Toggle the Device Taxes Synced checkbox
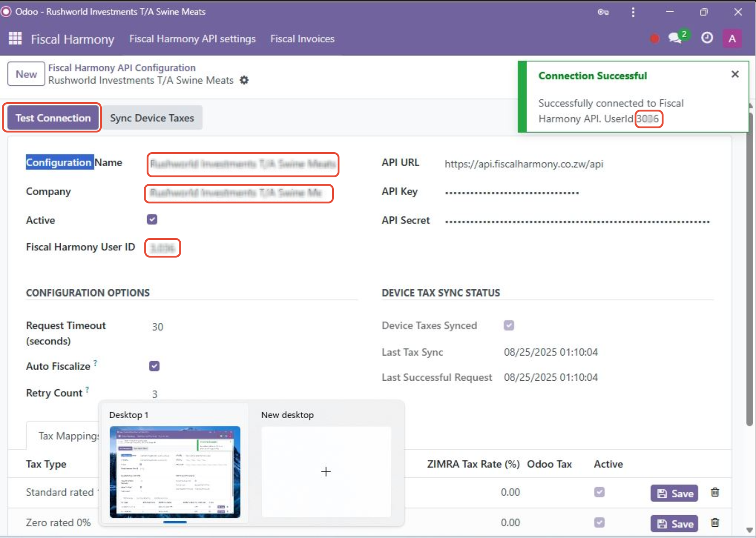Screen dimensions: 756x538 tap(509, 325)
